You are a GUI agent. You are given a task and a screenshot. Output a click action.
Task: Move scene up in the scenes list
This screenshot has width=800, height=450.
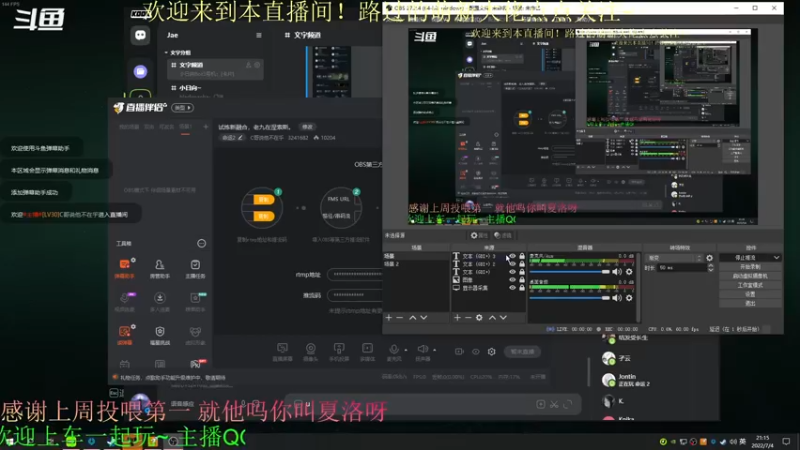coord(412,317)
